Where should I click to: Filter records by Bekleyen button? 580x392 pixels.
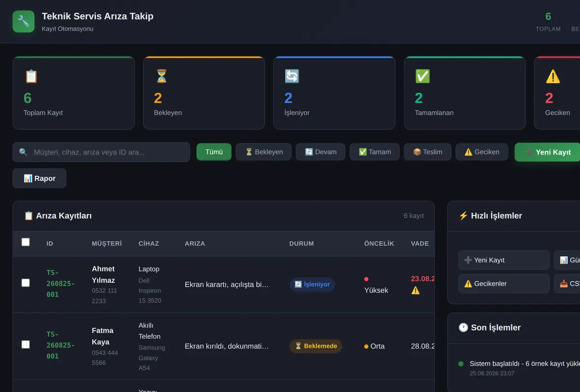point(264,152)
